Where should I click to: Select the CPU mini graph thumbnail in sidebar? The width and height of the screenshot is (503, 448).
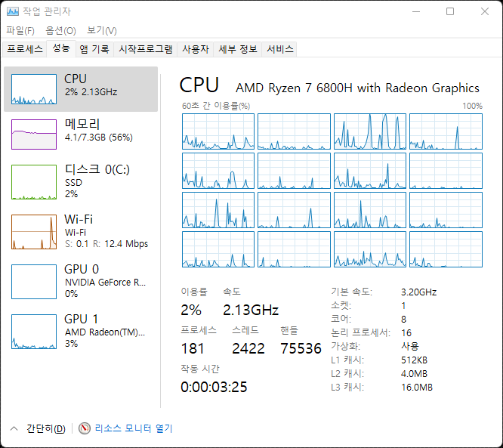tap(34, 89)
